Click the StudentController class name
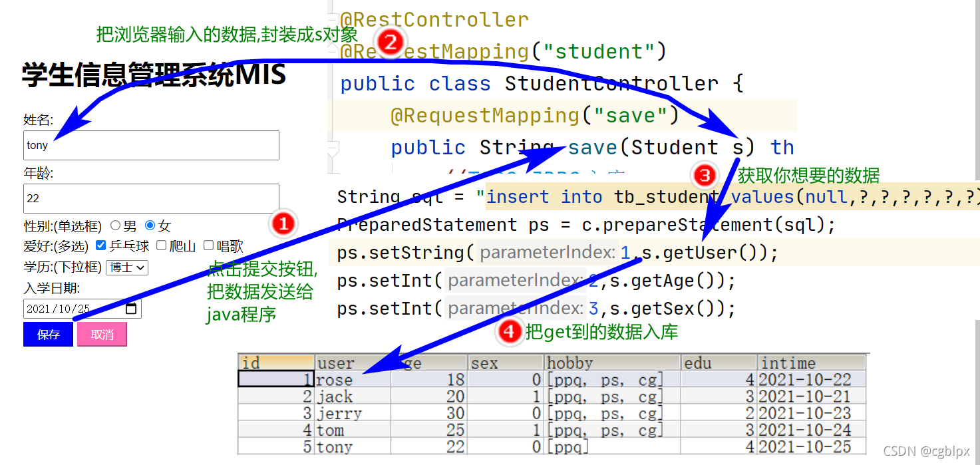The height and width of the screenshot is (465, 980). [x=611, y=83]
